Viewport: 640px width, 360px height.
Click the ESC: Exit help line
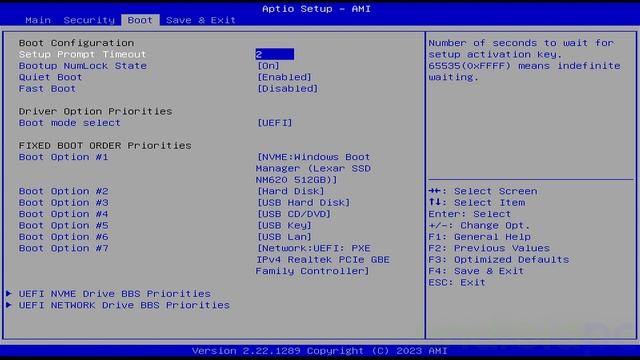pos(457,282)
